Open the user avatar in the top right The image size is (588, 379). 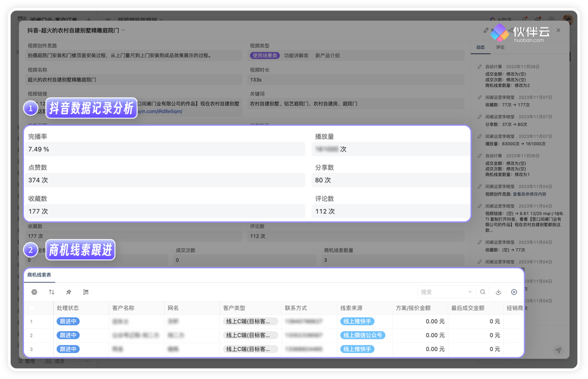click(568, 20)
